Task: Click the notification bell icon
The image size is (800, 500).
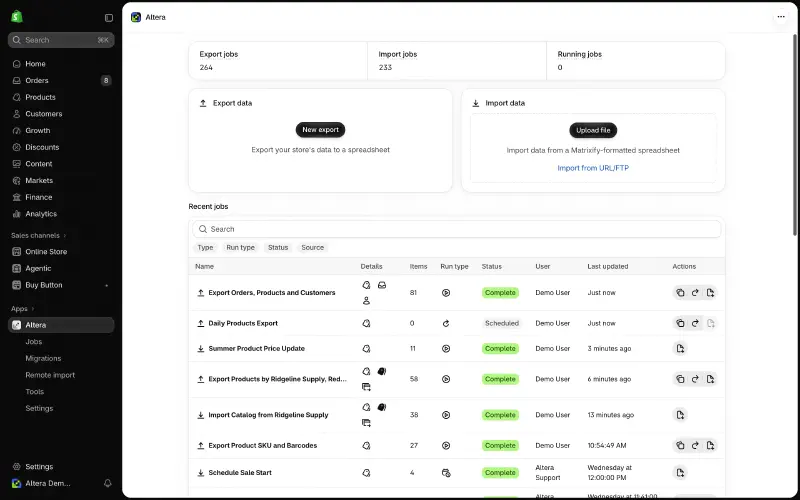Action: (108, 483)
